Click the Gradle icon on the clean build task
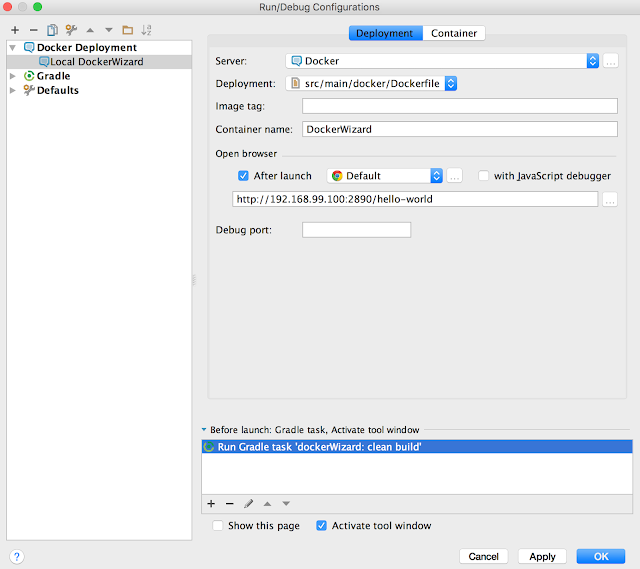This screenshot has height=569, width=640. [209, 447]
